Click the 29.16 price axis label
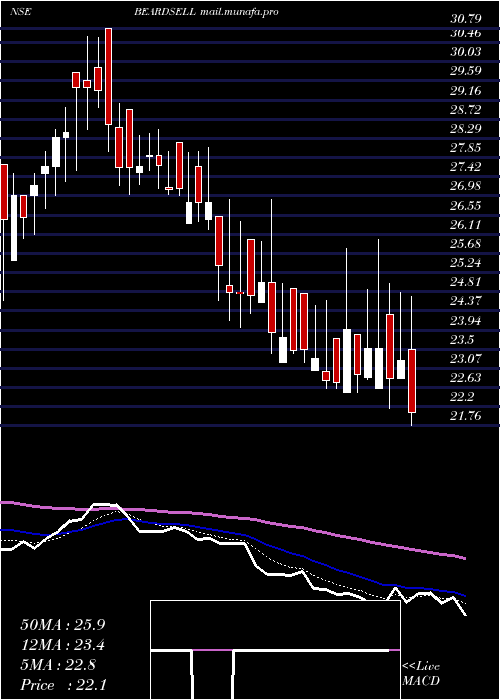The image size is (500, 700). [x=466, y=91]
